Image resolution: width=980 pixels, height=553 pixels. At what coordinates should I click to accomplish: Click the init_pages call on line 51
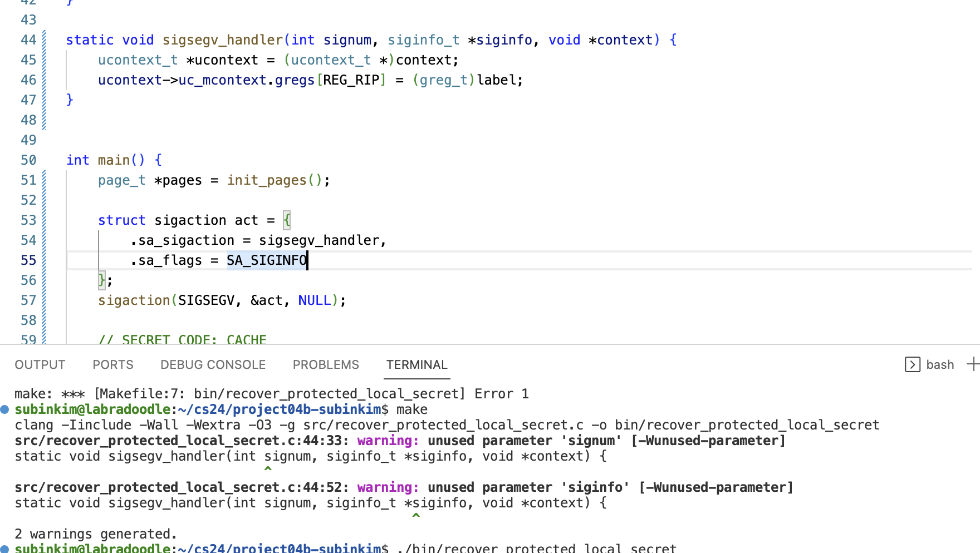point(266,180)
